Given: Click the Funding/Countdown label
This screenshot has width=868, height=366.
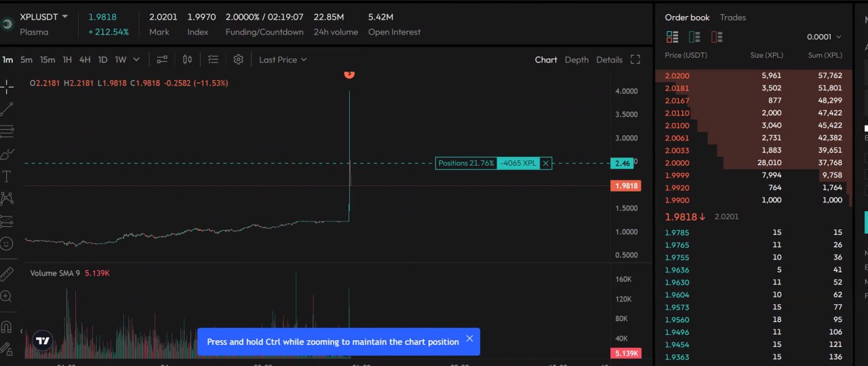Looking at the screenshot, I should click(x=264, y=32).
